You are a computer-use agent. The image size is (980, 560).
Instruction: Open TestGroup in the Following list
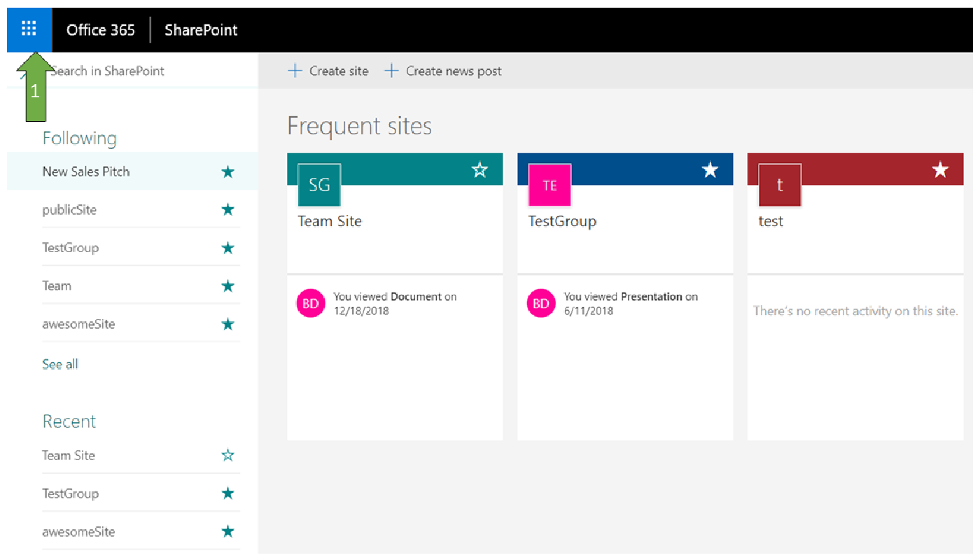70,248
